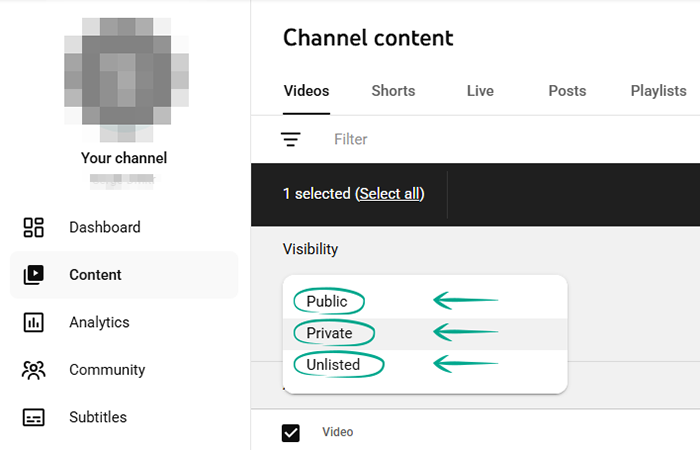The height and width of the screenshot is (450, 700).
Task: Switch to the Shorts tab
Action: (x=393, y=91)
